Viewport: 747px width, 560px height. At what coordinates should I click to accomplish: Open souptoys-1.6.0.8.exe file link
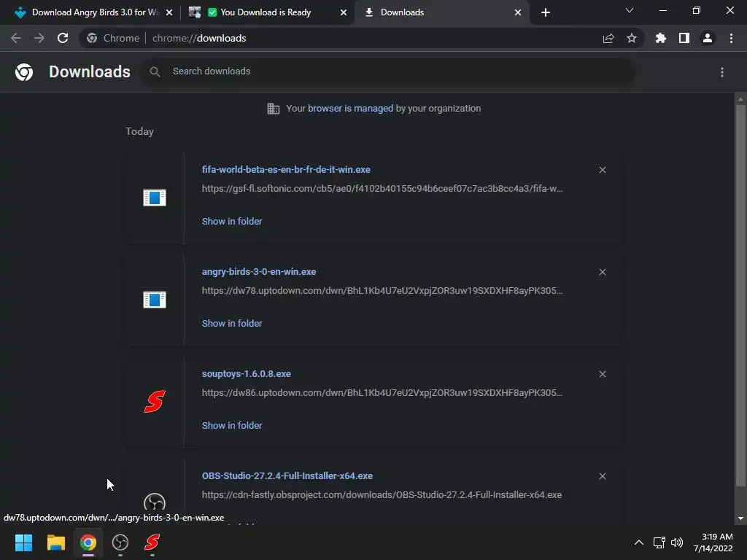[247, 374]
